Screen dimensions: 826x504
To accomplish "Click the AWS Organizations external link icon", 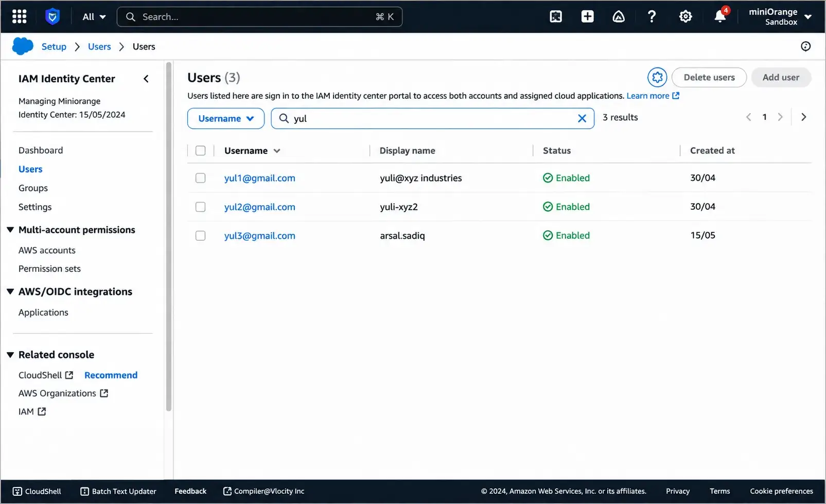I will click(x=104, y=393).
